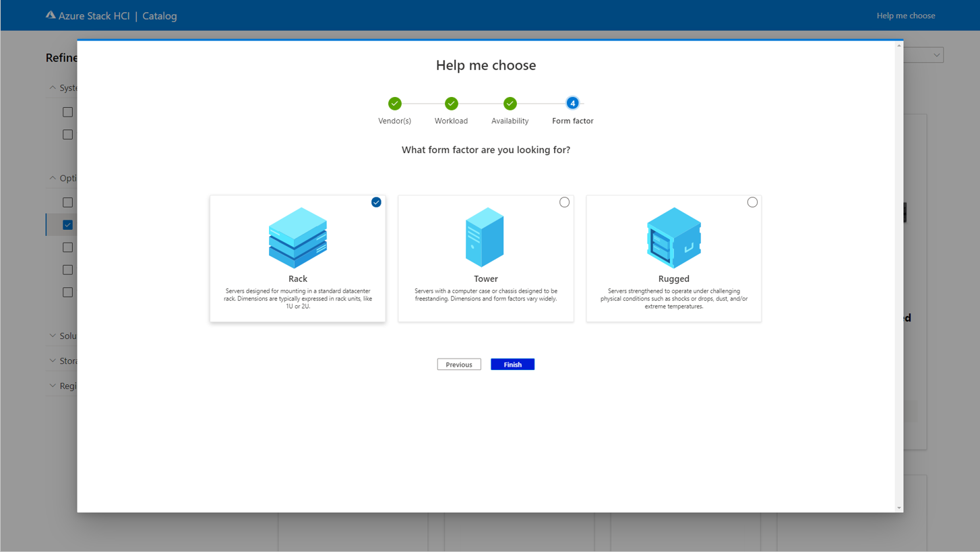Deselect the Rack radio option
The width and height of the screenshot is (980, 552).
pyautogui.click(x=376, y=202)
